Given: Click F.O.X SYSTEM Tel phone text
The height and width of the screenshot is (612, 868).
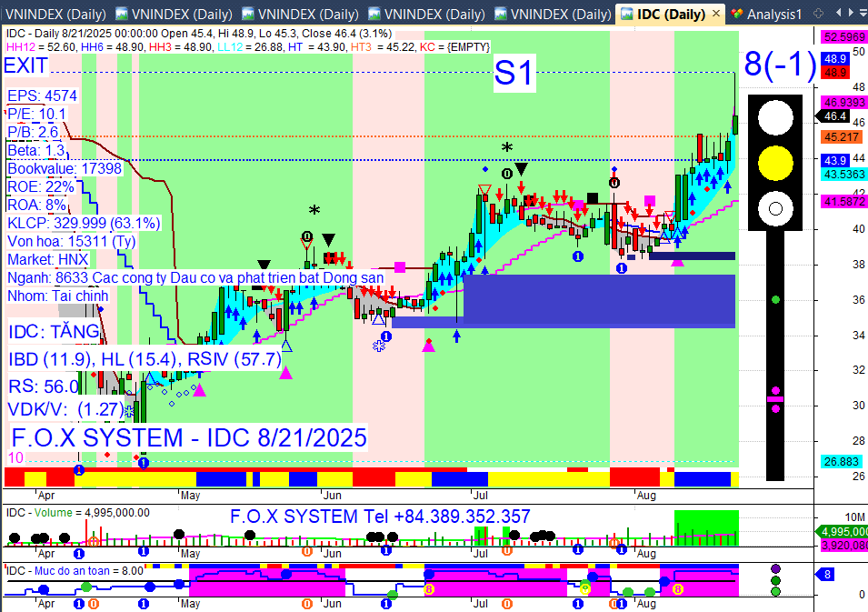Looking at the screenshot, I should [x=380, y=517].
